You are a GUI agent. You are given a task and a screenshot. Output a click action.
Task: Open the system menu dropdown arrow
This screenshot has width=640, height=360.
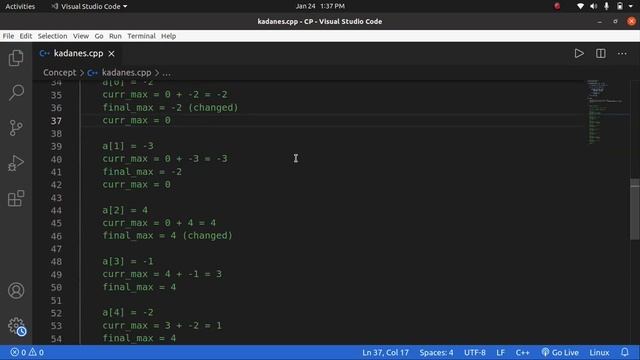tap(631, 6)
